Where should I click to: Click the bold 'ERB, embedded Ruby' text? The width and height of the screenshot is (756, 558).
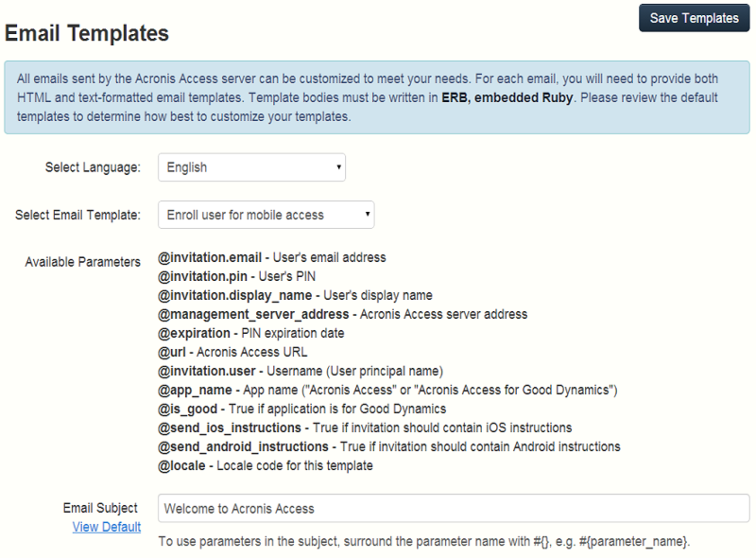507,97
